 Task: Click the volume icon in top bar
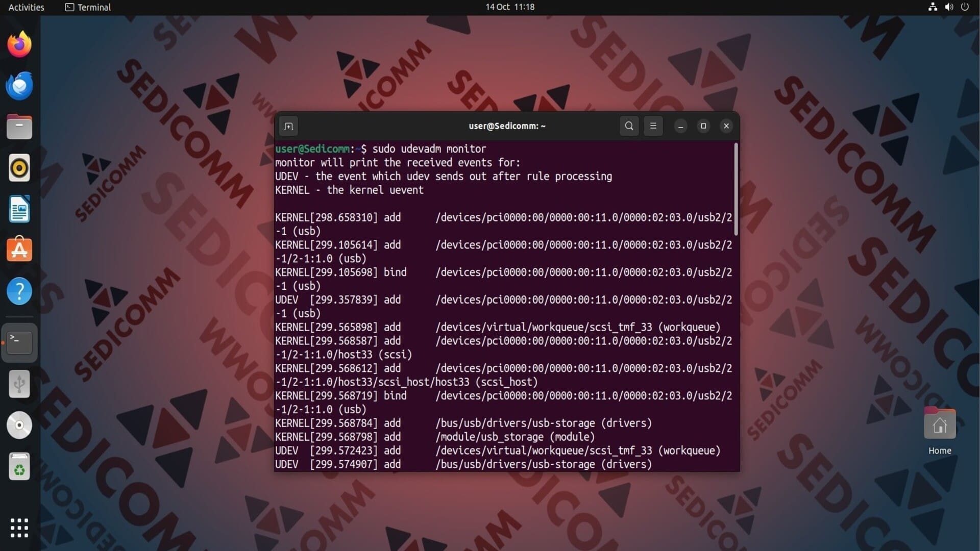point(949,7)
